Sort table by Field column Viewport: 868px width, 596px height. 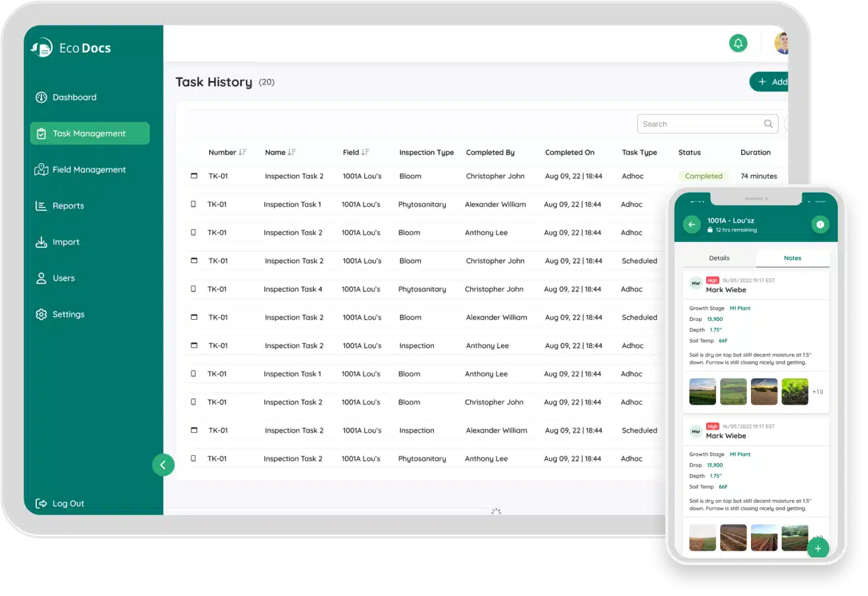[x=366, y=153]
